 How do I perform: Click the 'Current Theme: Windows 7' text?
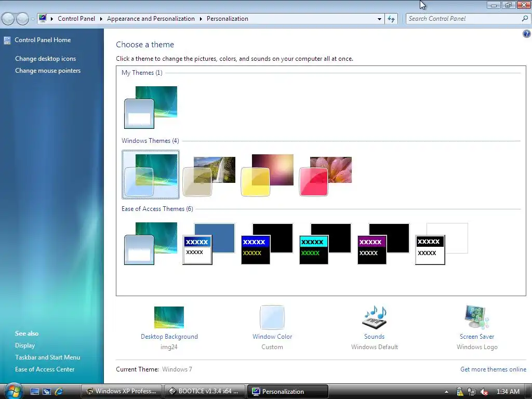[x=154, y=369]
